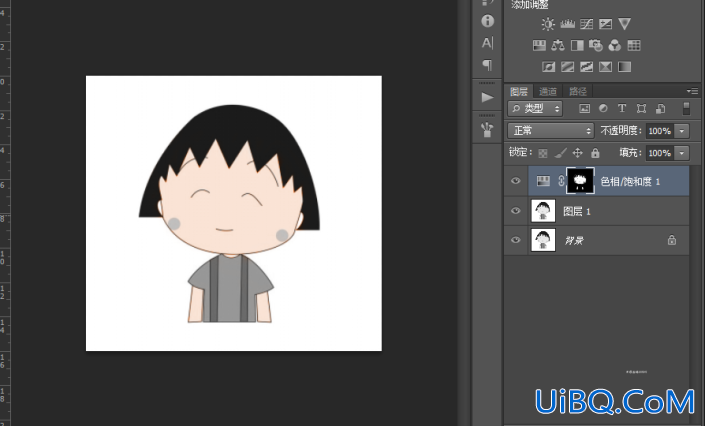
Task: Click the 不透明度 label
Action: [620, 130]
